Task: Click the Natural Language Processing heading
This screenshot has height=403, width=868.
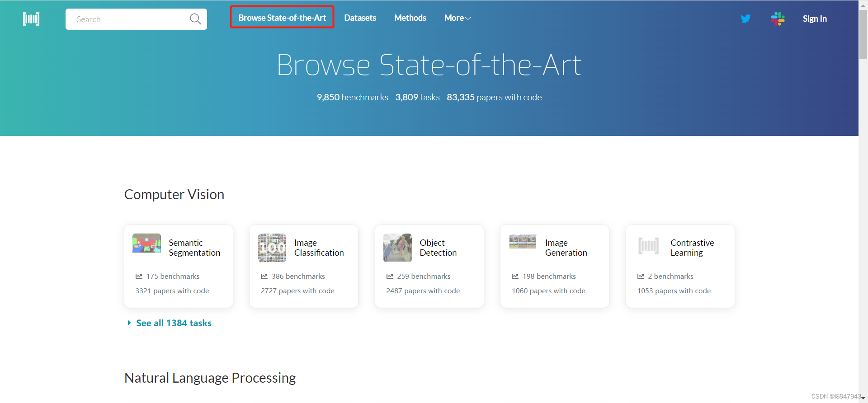Action: pos(210,378)
